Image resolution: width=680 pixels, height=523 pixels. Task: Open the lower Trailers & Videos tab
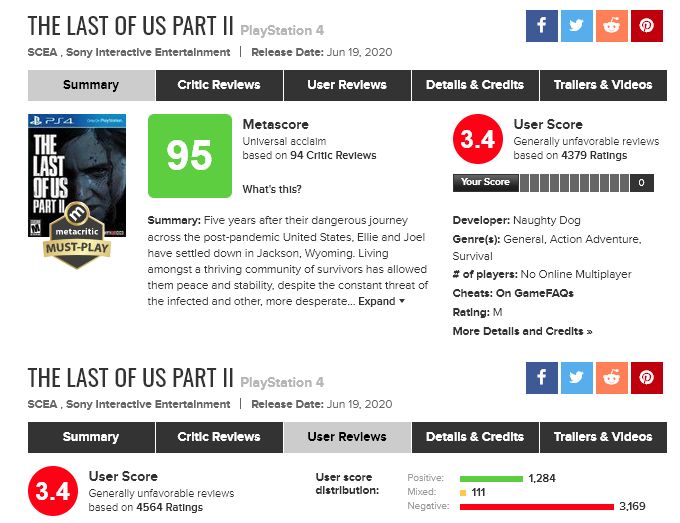pyautogui.click(x=603, y=437)
